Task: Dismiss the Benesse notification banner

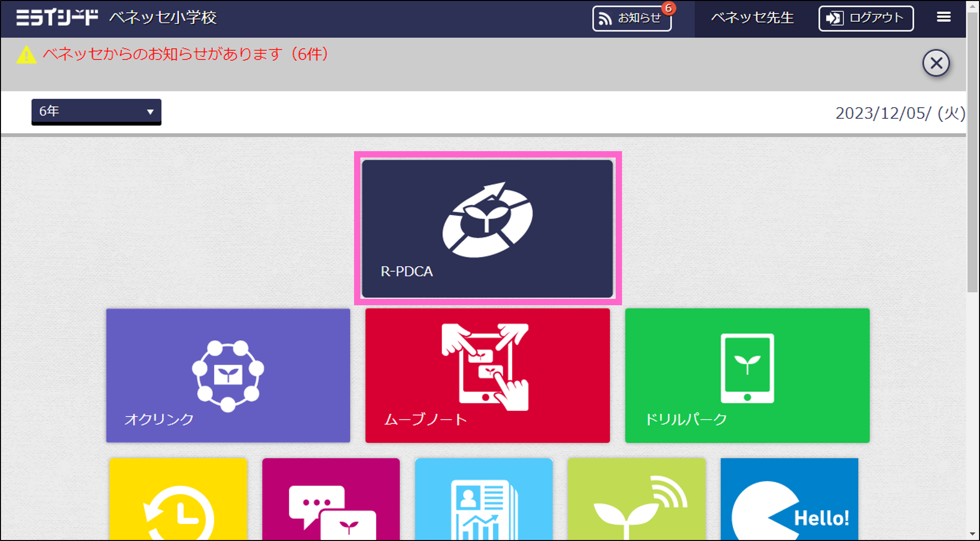Action: click(936, 63)
